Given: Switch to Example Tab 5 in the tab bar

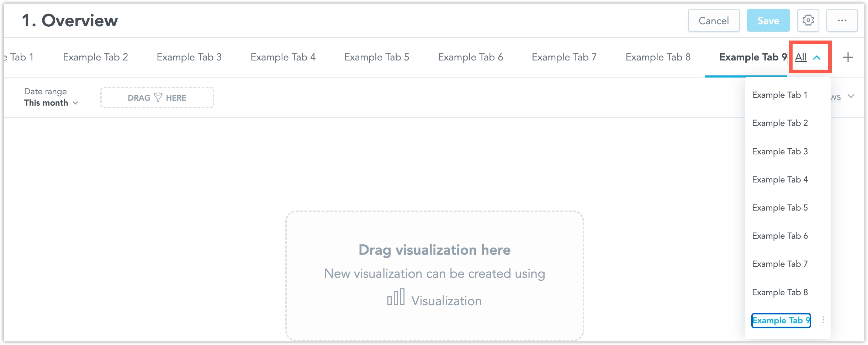Looking at the screenshot, I should 377,57.
